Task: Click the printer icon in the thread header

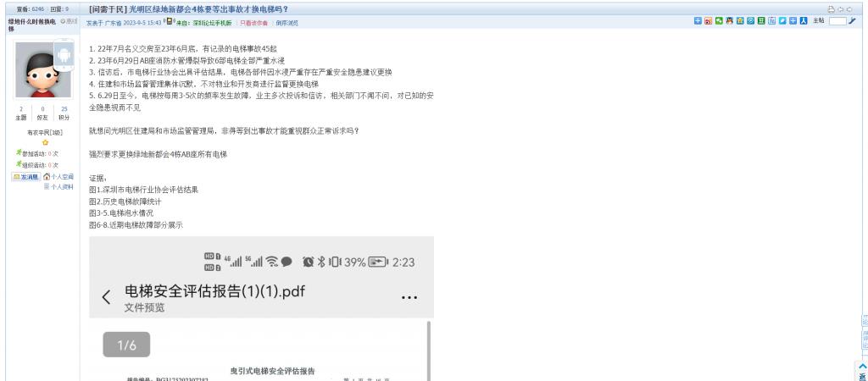Action: tap(832, 9)
